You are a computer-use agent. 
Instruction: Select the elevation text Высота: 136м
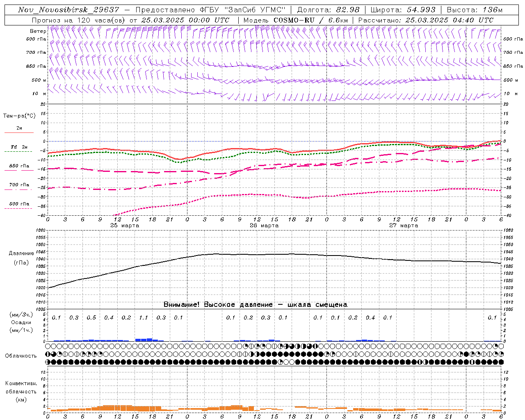click(x=475, y=10)
